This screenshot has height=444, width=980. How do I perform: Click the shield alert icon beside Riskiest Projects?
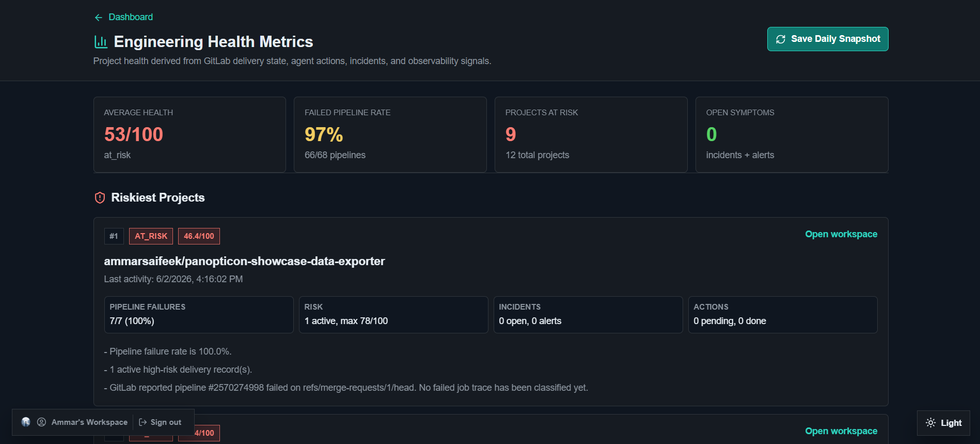point(100,198)
